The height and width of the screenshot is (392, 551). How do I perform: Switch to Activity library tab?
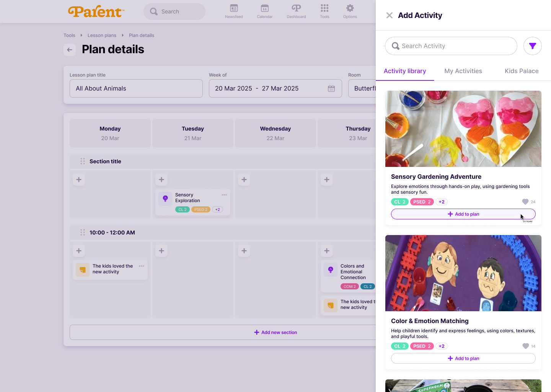(x=405, y=71)
